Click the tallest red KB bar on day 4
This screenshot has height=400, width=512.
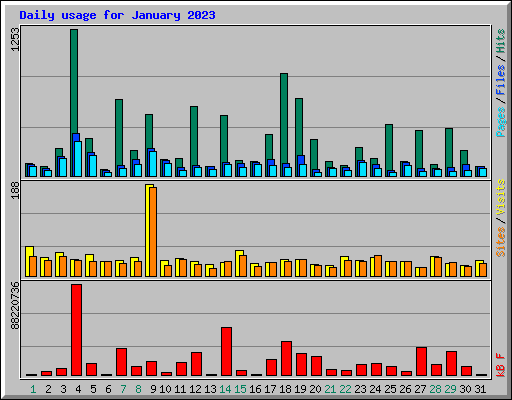pyautogui.click(x=76, y=330)
